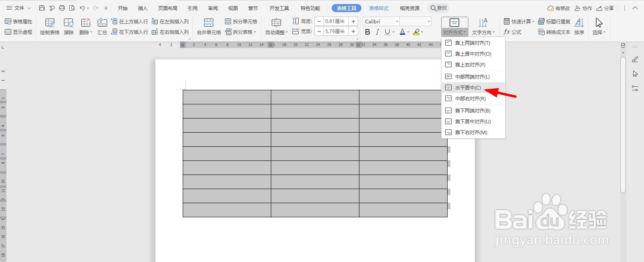Viewport: 644px width, 262px height.
Task: Choose 靠下居中对齐(U) alignment
Action: pyautogui.click(x=473, y=121)
